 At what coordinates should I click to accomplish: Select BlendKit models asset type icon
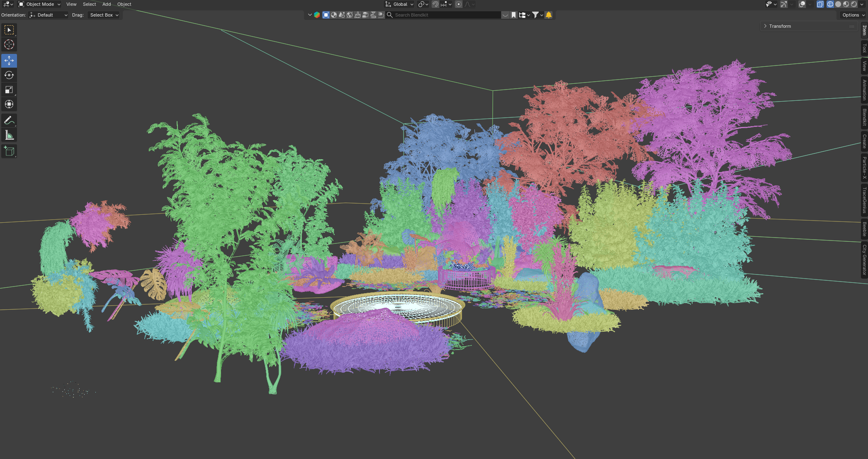click(x=326, y=15)
